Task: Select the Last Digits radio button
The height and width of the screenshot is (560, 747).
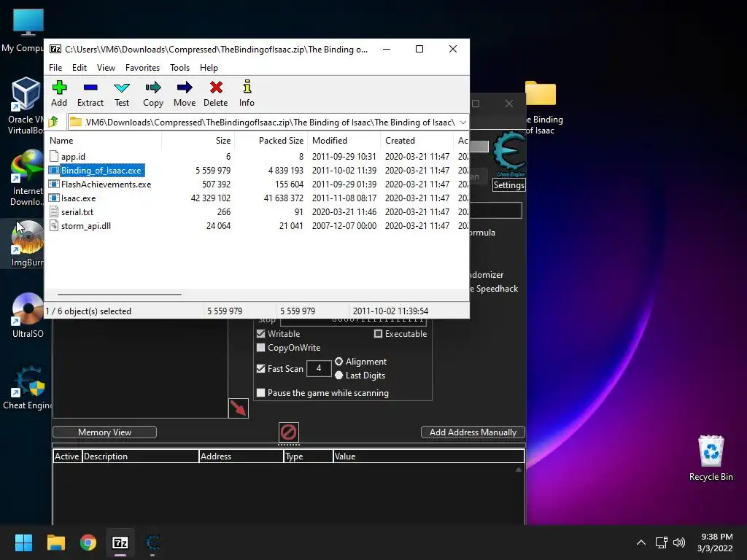Action: tap(338, 376)
